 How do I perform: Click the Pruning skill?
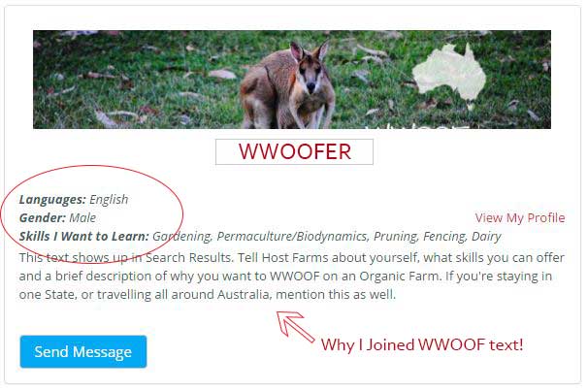click(396, 237)
